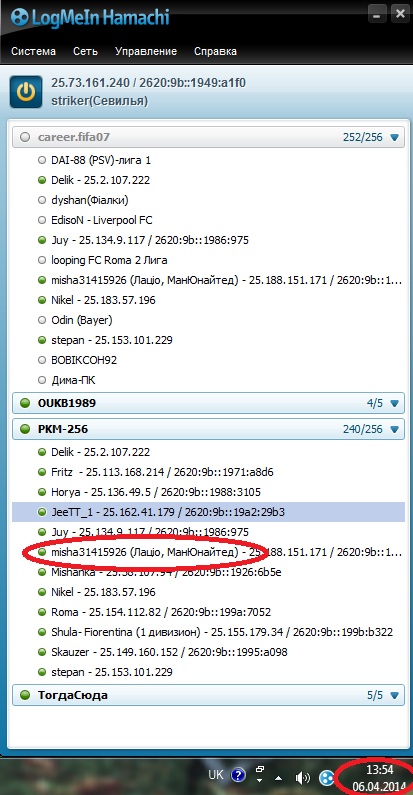The image size is (413, 795).
Task: Select peer Shula-Fiorentina in the list
Action: (208, 632)
